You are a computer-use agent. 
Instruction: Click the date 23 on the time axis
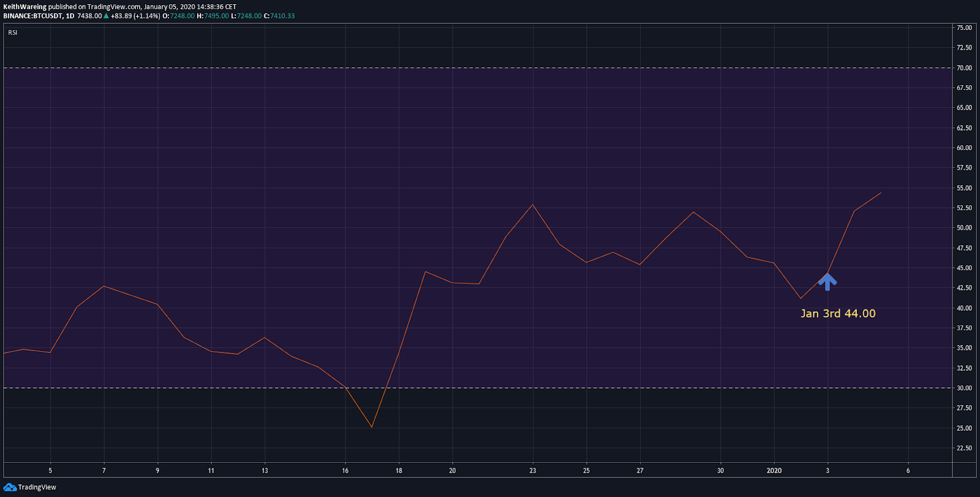tap(533, 471)
